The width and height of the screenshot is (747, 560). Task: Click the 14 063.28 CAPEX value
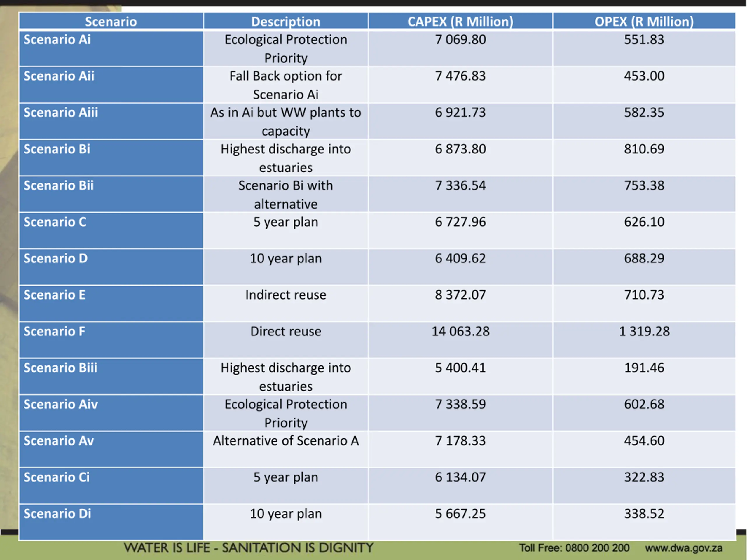(x=460, y=331)
